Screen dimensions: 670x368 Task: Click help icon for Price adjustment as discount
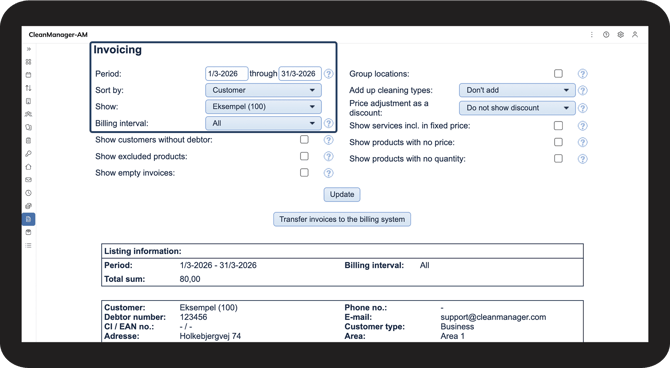582,108
